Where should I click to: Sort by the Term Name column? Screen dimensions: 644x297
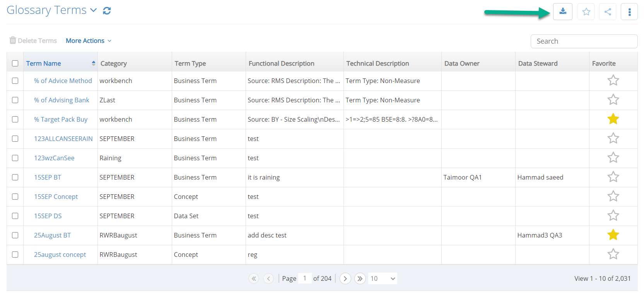(x=43, y=63)
